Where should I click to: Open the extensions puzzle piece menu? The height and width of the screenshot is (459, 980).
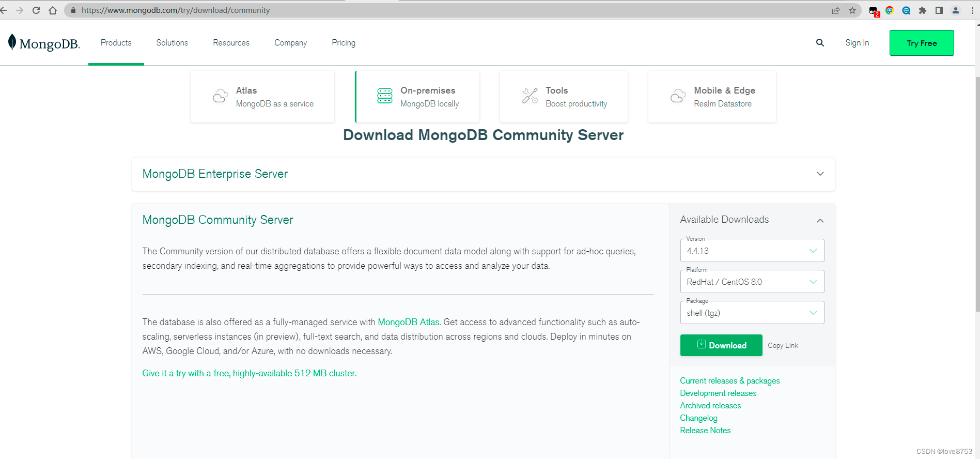[x=923, y=10]
